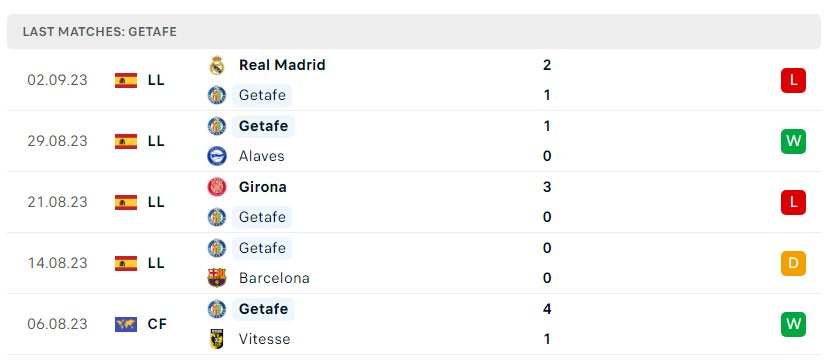Click orange D badge for Barcelona match

793,263
